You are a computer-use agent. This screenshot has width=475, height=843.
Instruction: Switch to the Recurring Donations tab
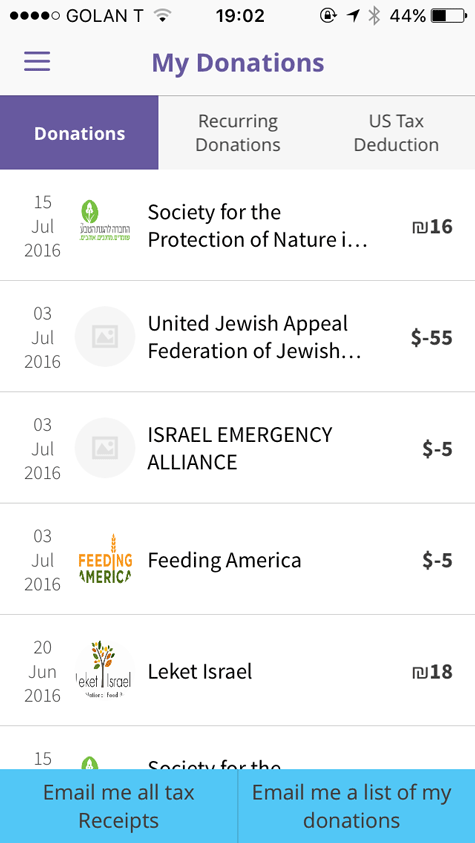(238, 133)
